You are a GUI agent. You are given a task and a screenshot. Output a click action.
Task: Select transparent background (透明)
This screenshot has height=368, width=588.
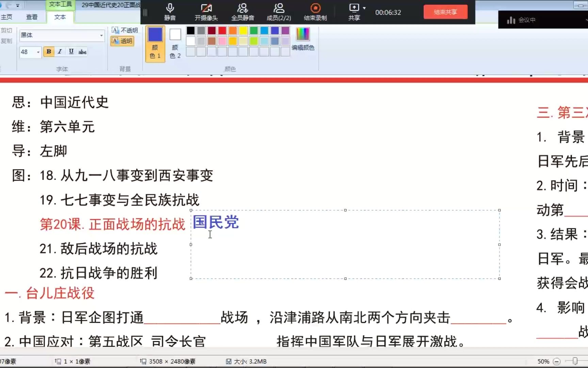coord(122,41)
